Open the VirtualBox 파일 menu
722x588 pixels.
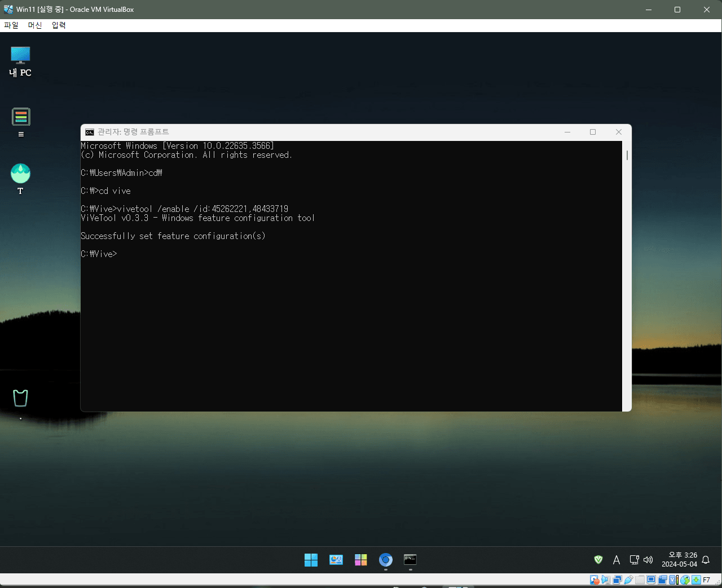click(x=11, y=25)
